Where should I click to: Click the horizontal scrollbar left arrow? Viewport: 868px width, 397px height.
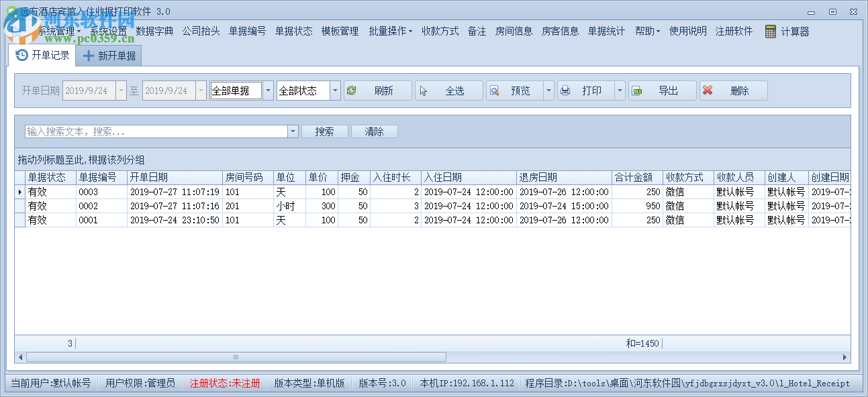pos(20,357)
